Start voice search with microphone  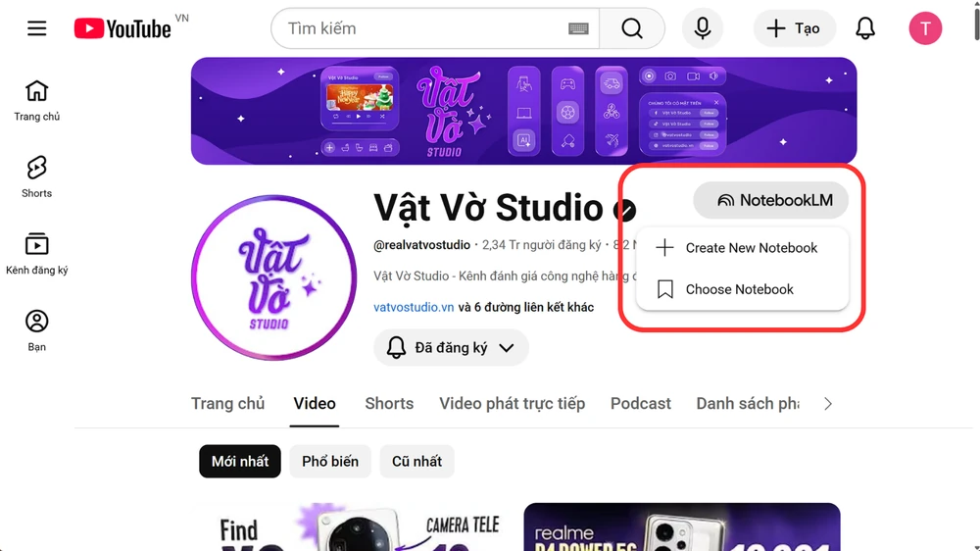[x=703, y=28]
